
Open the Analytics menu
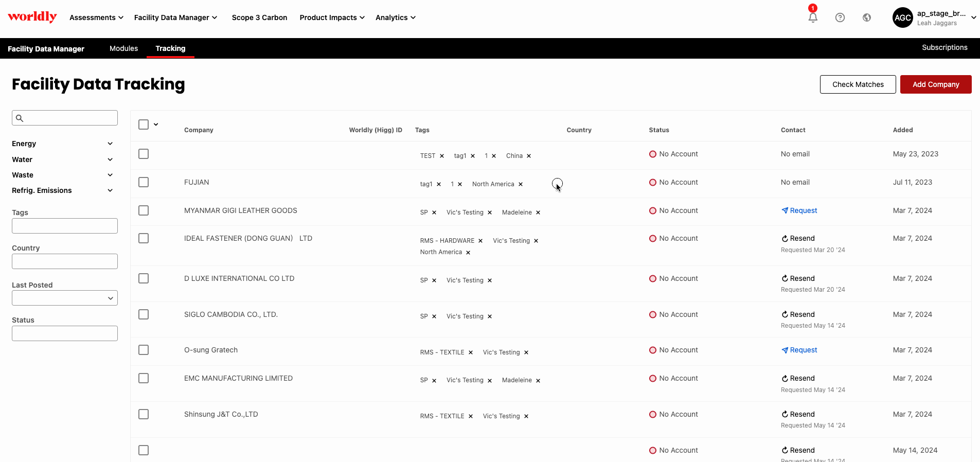pyautogui.click(x=396, y=17)
